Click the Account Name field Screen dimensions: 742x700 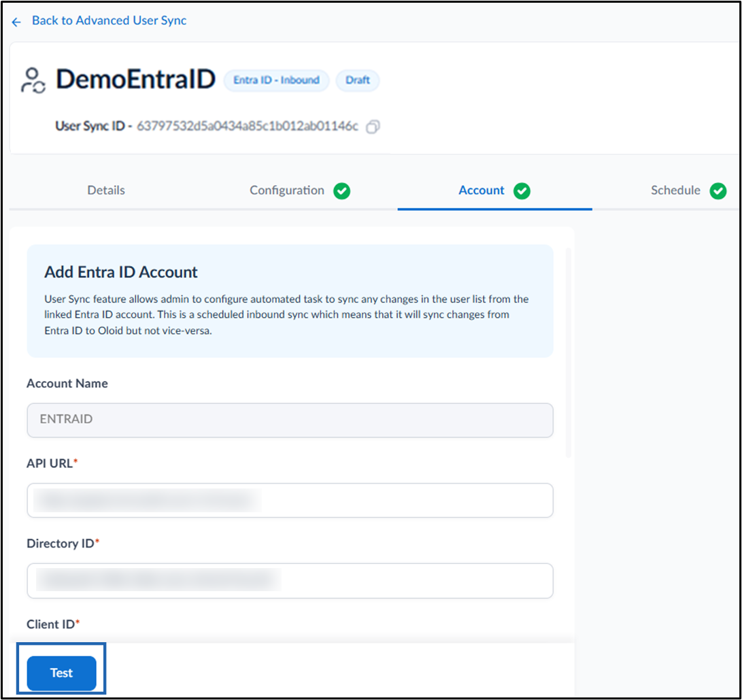point(290,420)
